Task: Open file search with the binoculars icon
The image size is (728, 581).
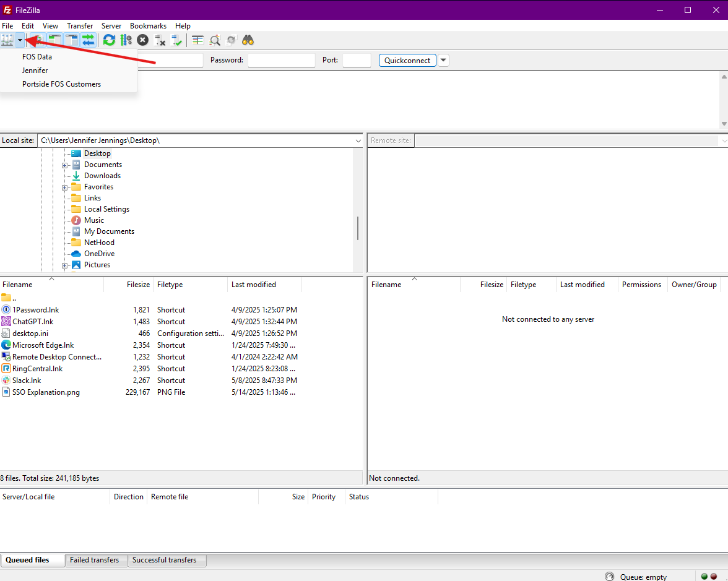Action: pyautogui.click(x=248, y=40)
